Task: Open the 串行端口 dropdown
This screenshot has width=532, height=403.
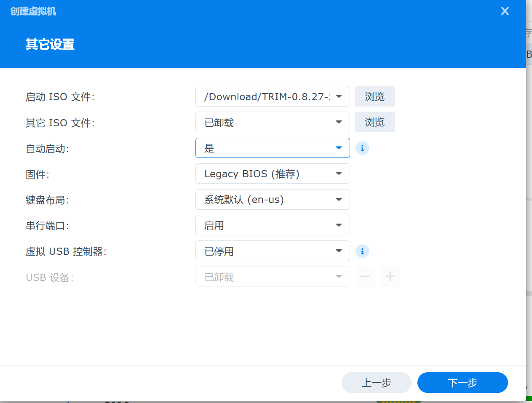Action: point(273,225)
